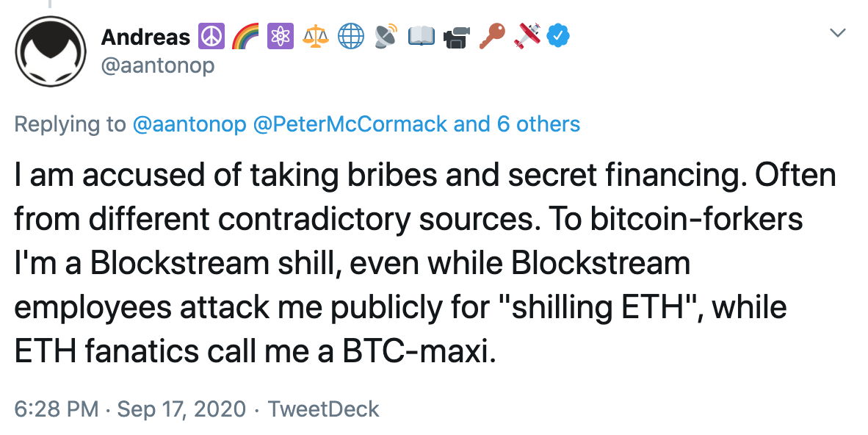Image resolution: width=868 pixels, height=435 pixels.
Task: Click the rainbow emoji beside Andreas
Action: pos(246,37)
